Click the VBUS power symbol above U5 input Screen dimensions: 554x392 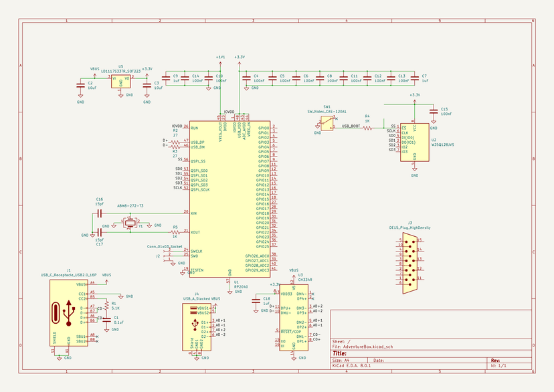click(94, 72)
